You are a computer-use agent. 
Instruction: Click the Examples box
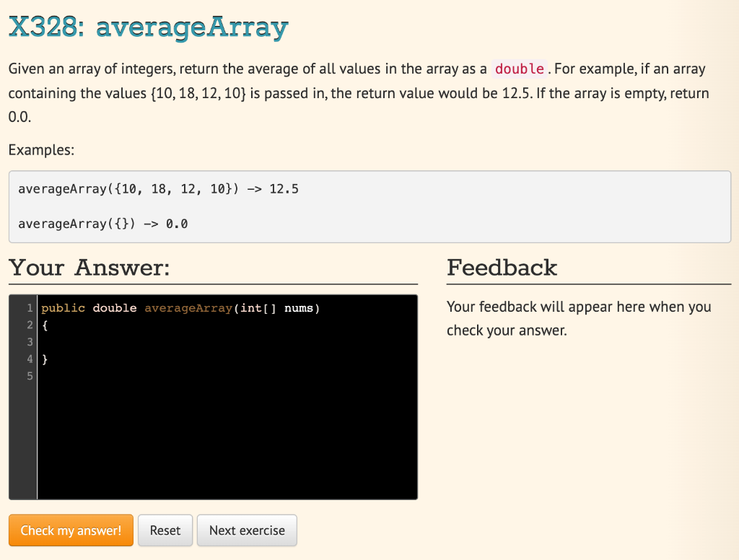369,206
